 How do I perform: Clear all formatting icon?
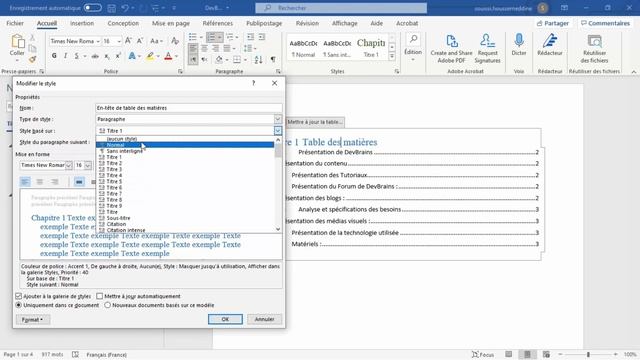click(175, 41)
